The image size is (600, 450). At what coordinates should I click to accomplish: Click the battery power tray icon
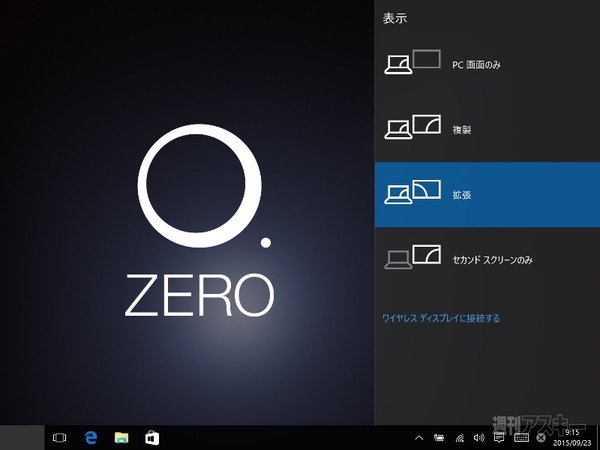click(439, 438)
